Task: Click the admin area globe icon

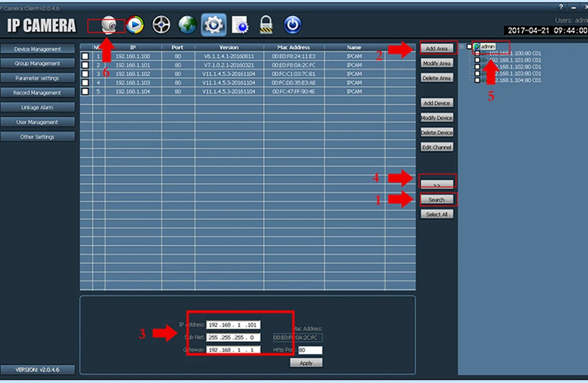Action: click(x=477, y=47)
